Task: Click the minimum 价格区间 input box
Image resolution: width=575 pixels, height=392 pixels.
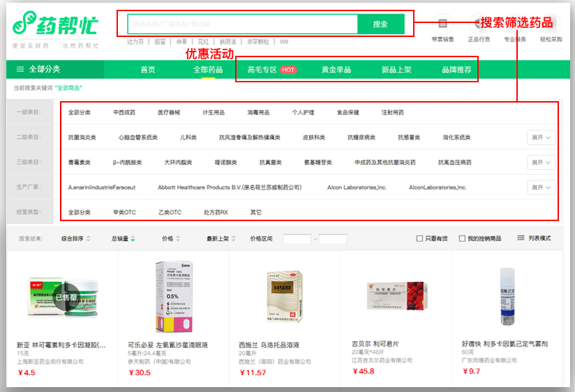Action: click(x=297, y=239)
